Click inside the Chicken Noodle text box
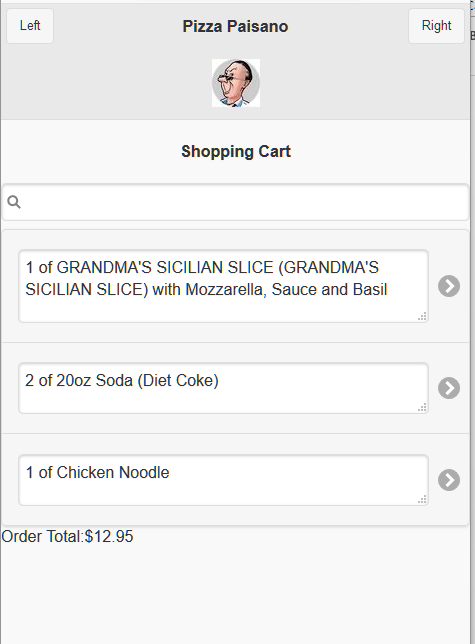Viewport: 475px width, 644px height. [x=223, y=480]
